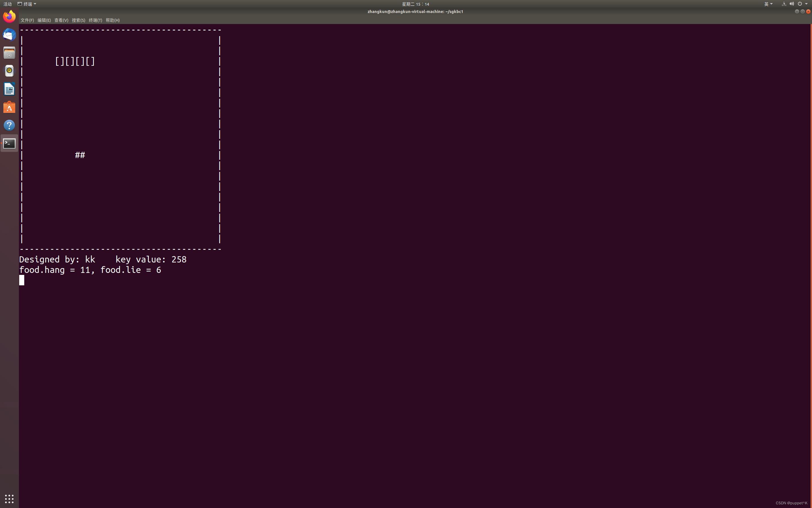Click the snake body [][][][]
The height and width of the screenshot is (508, 812).
click(x=75, y=62)
